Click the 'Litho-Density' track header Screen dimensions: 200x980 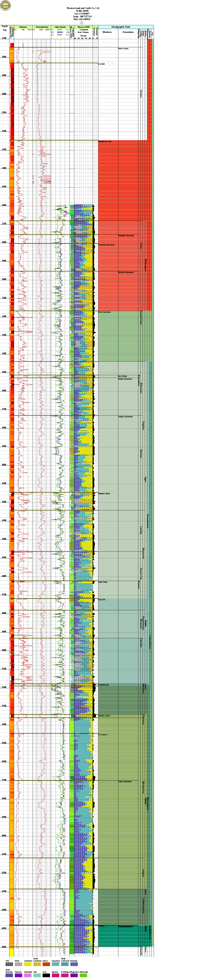(x=60, y=27)
